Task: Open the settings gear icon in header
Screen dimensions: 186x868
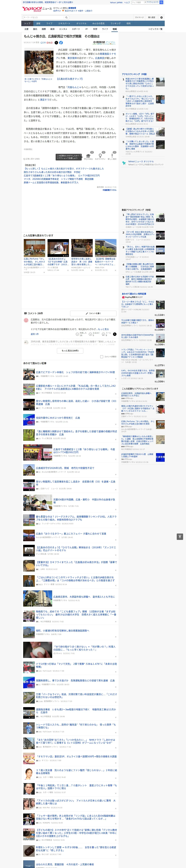Action: [x=161, y=18]
